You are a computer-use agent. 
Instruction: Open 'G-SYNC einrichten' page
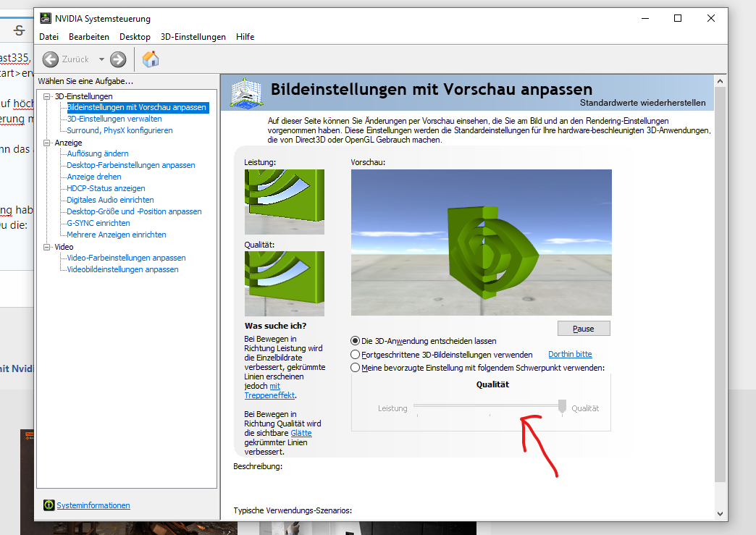tap(98, 223)
